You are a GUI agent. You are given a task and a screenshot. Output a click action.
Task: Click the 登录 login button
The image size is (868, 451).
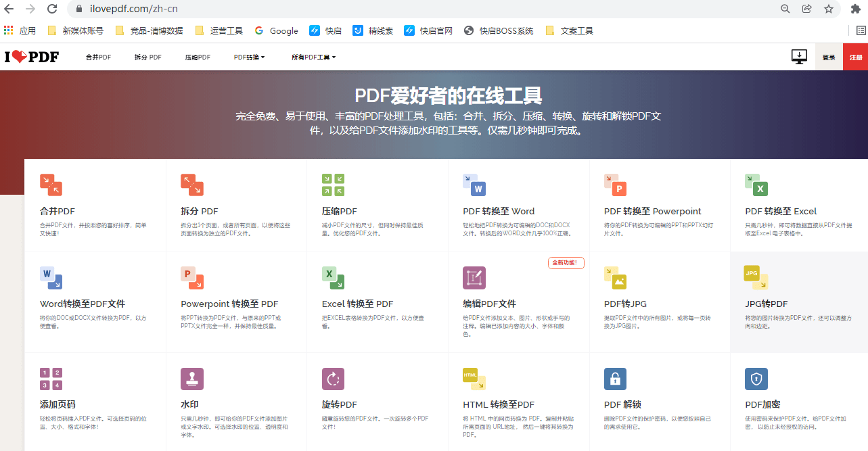829,57
